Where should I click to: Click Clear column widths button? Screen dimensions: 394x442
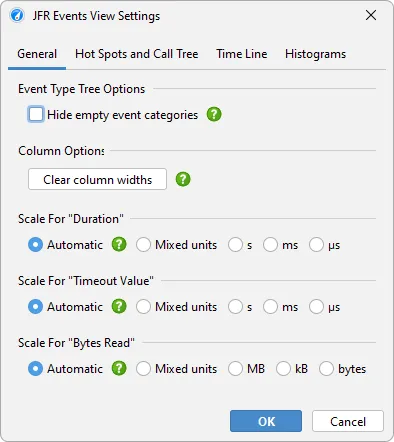click(97, 179)
